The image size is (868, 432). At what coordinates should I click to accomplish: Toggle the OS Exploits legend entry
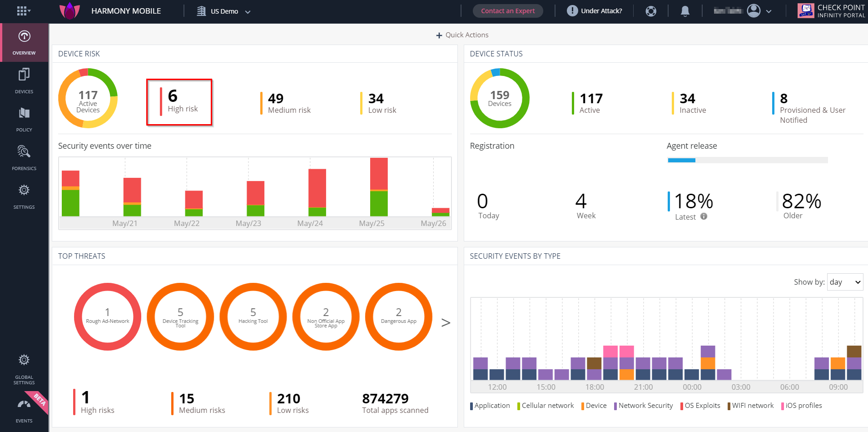pos(700,406)
